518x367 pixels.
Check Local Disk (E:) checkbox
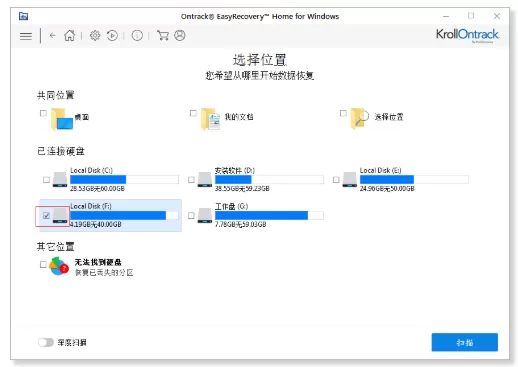point(336,180)
